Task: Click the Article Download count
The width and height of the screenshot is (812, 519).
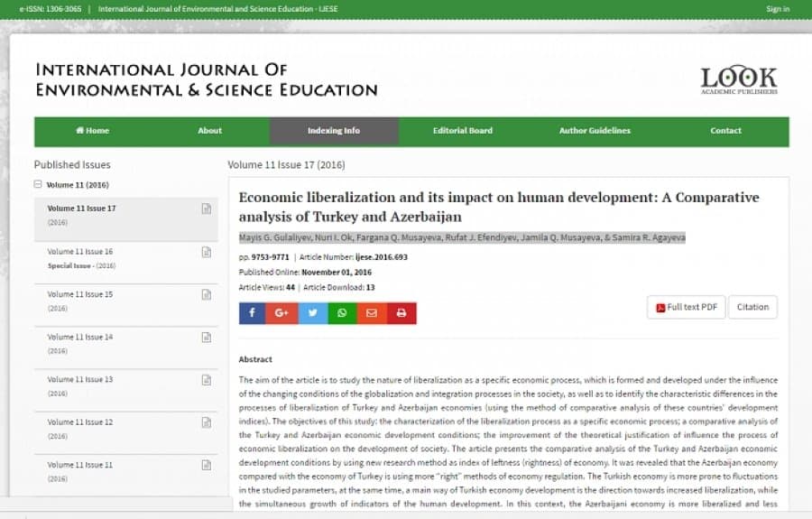Action: click(371, 287)
